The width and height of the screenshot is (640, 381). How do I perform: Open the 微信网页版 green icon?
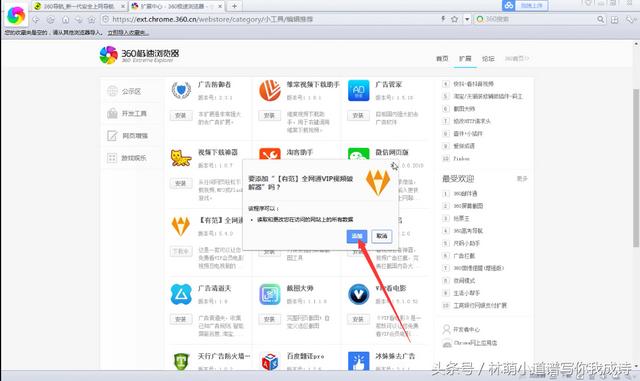pos(358,154)
